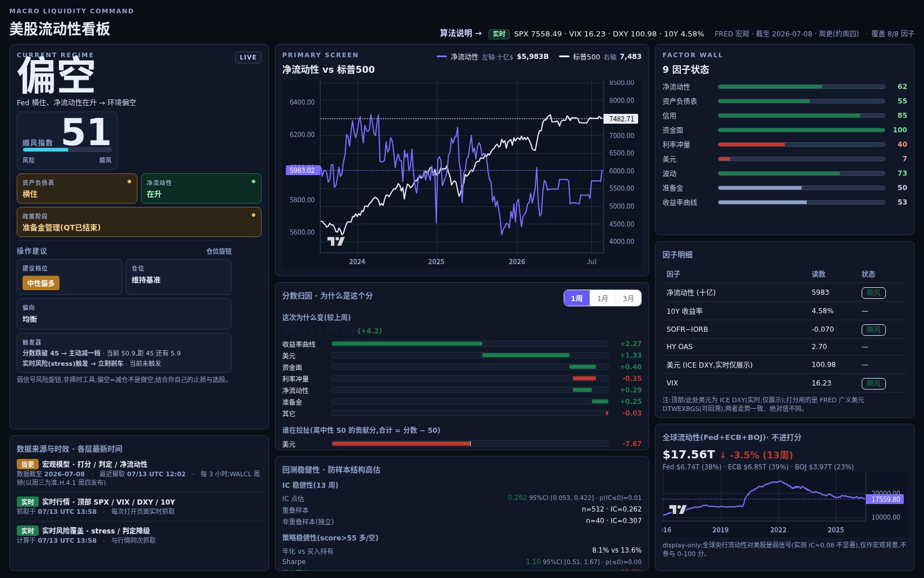Click the 资金面 factor bar showing 100

tap(802, 130)
